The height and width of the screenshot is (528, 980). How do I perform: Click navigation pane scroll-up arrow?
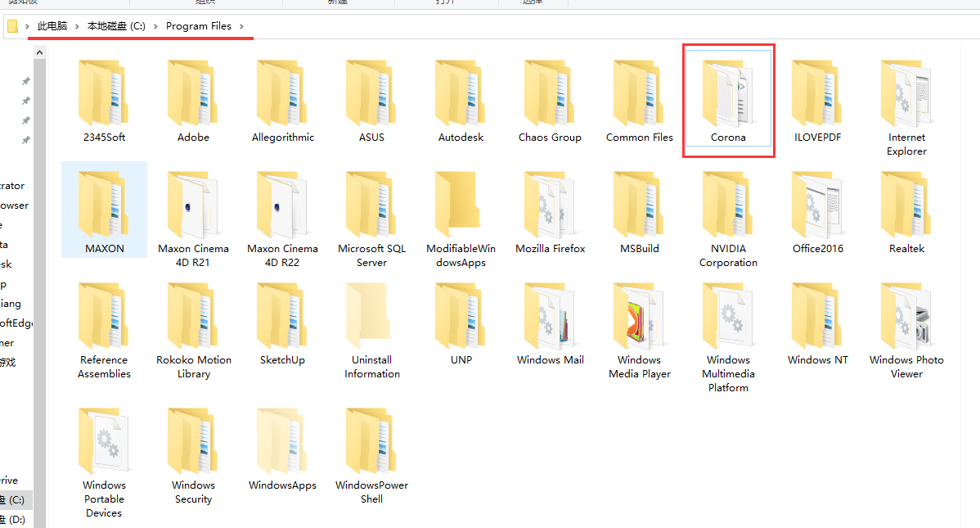pyautogui.click(x=40, y=52)
